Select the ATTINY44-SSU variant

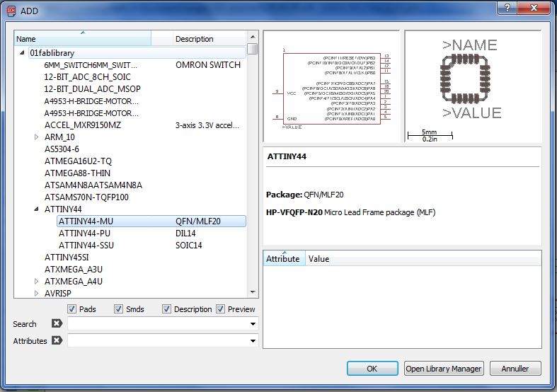point(86,246)
